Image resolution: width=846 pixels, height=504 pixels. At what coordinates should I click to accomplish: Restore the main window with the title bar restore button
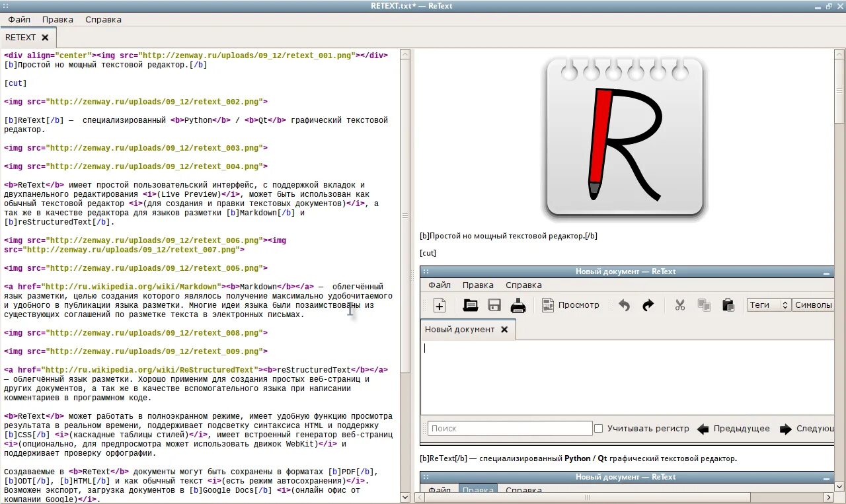pyautogui.click(x=829, y=6)
